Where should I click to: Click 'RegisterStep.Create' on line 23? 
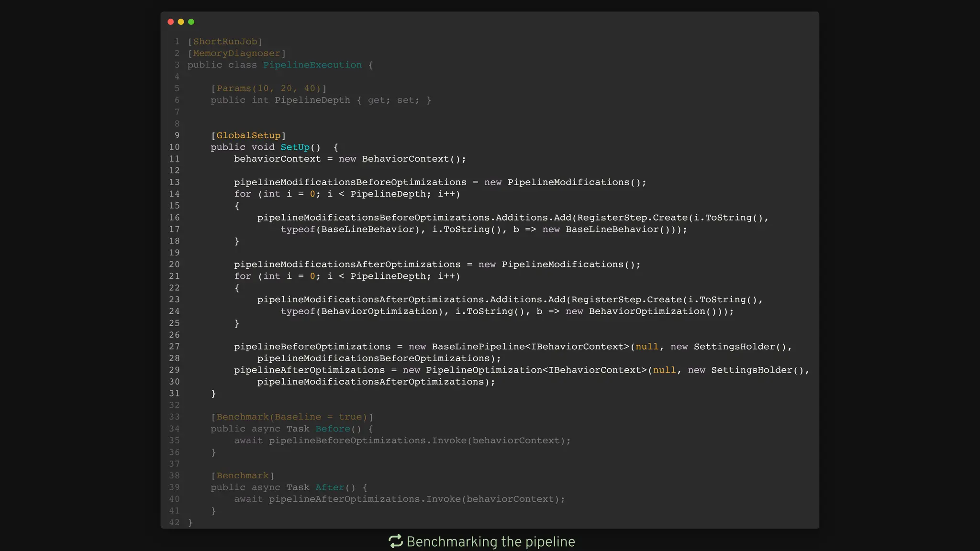click(627, 299)
